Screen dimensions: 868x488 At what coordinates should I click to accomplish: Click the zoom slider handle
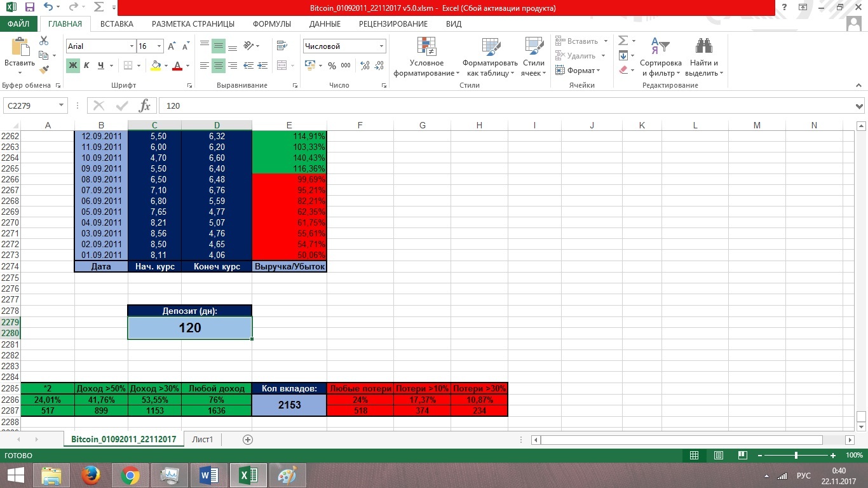coord(796,456)
